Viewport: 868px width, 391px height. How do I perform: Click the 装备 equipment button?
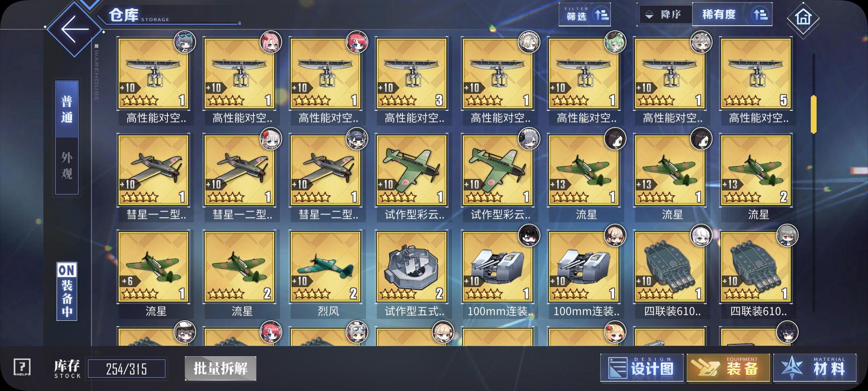(x=728, y=368)
